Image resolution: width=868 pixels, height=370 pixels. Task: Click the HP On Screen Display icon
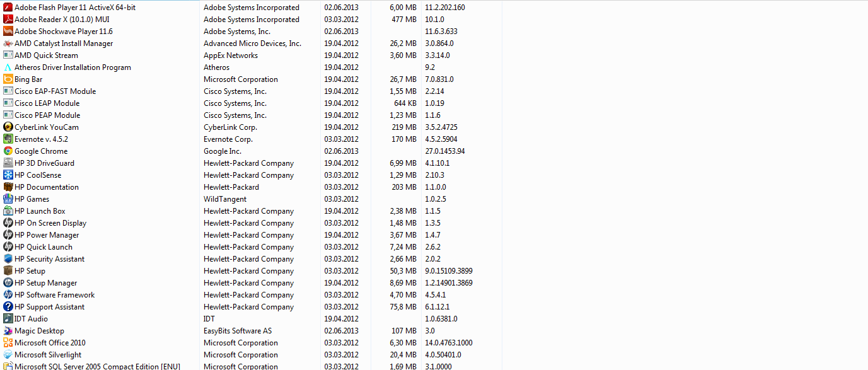pos(8,223)
